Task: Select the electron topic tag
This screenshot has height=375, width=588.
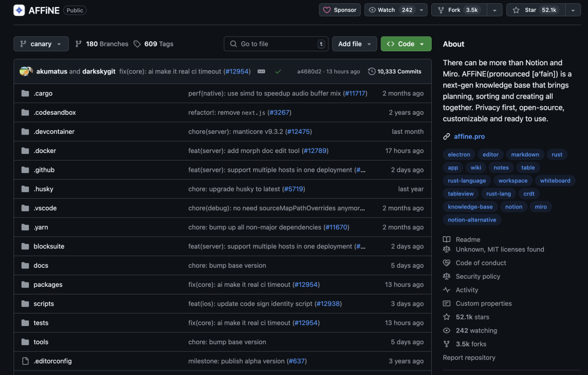Action: [x=459, y=155]
